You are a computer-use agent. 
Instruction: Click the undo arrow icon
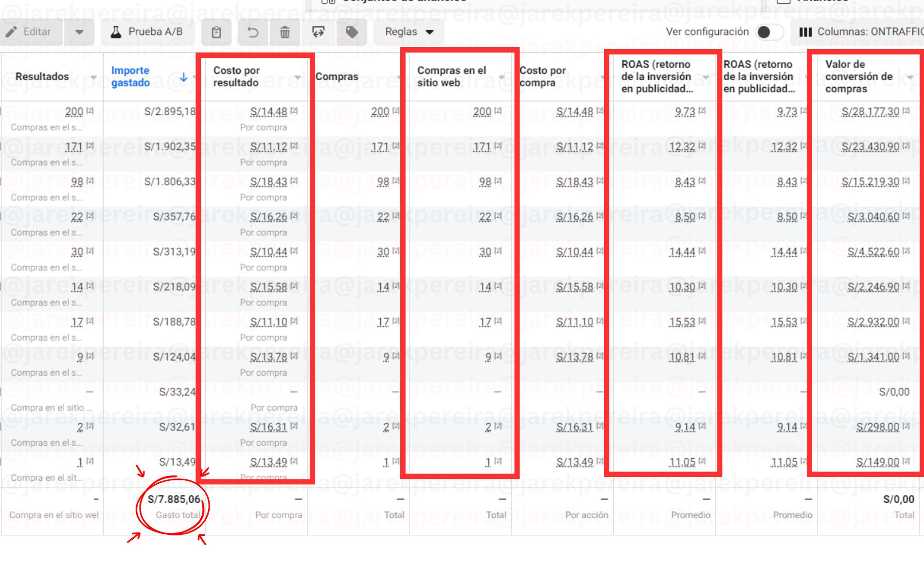click(253, 32)
